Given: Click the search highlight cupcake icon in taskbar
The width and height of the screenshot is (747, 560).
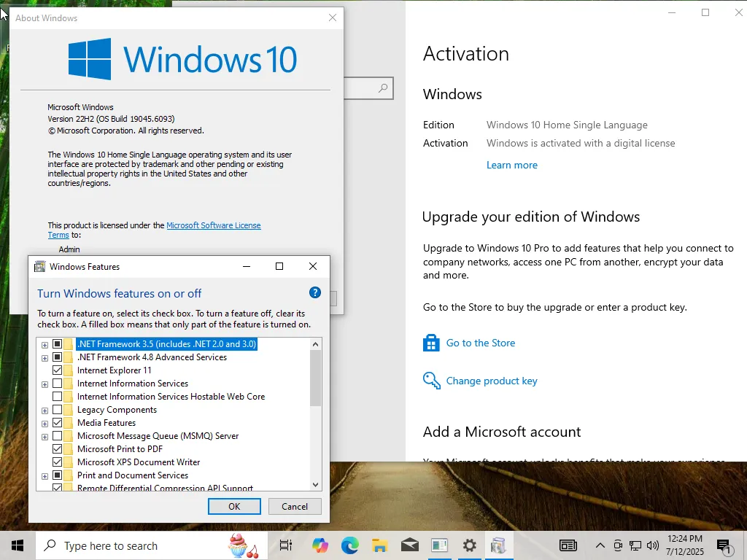Looking at the screenshot, I should pyautogui.click(x=243, y=545).
